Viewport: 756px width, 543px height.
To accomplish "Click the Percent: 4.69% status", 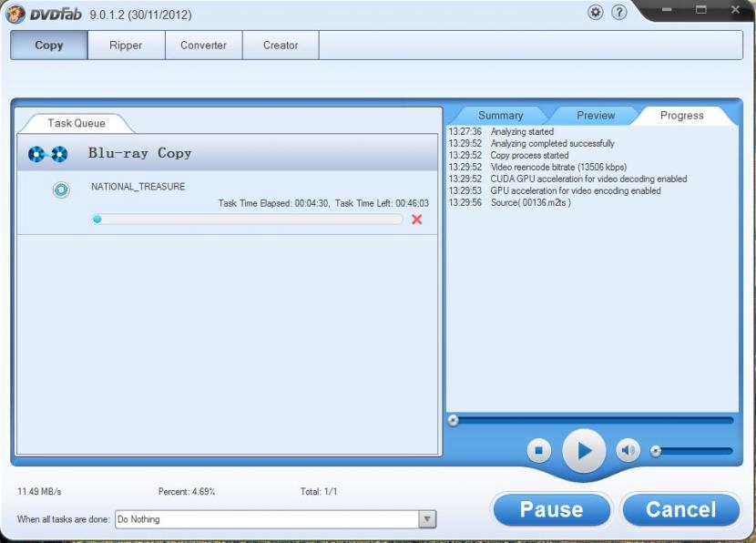I will (x=187, y=492).
